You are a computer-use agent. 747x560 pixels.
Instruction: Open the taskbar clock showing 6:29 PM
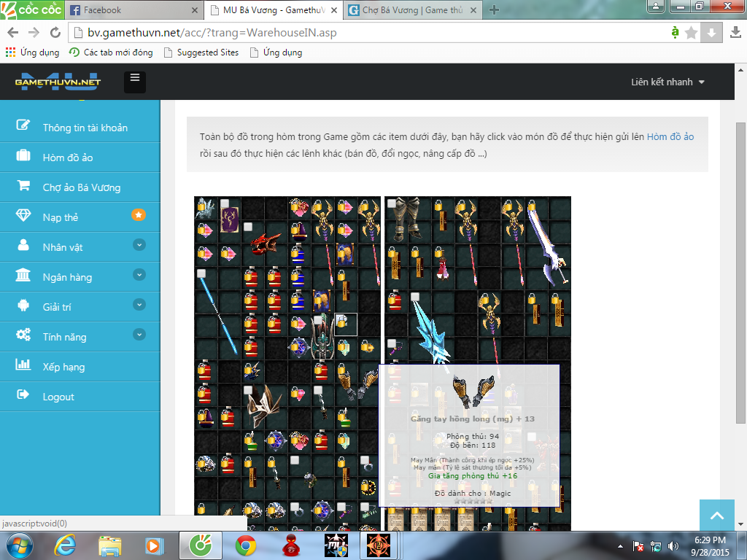[x=710, y=546]
